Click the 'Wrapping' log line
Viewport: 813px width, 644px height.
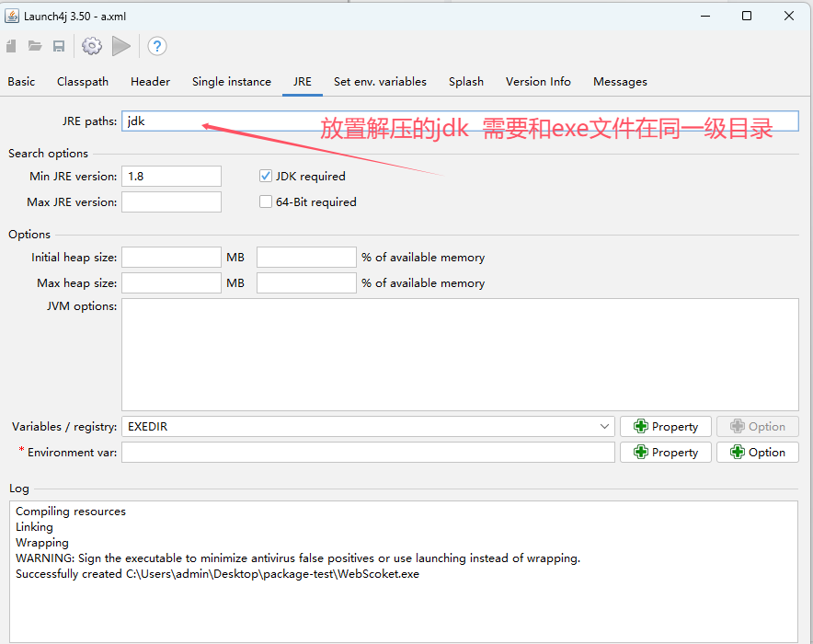point(42,543)
